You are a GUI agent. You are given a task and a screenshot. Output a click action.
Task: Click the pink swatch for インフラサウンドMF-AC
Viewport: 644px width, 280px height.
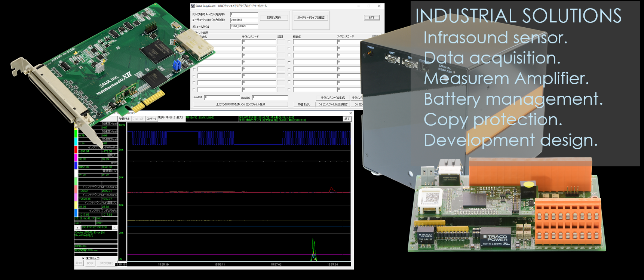click(76, 197)
